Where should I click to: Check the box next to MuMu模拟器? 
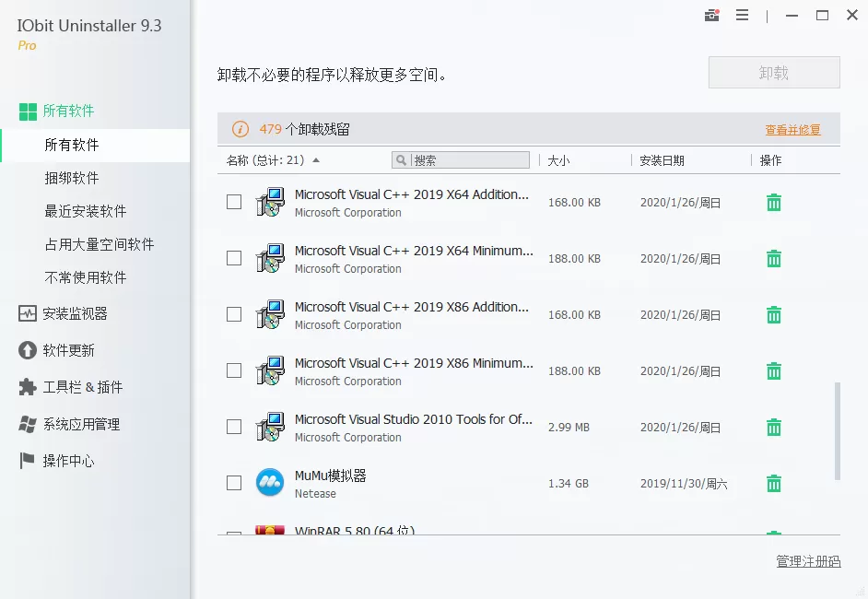coord(233,483)
